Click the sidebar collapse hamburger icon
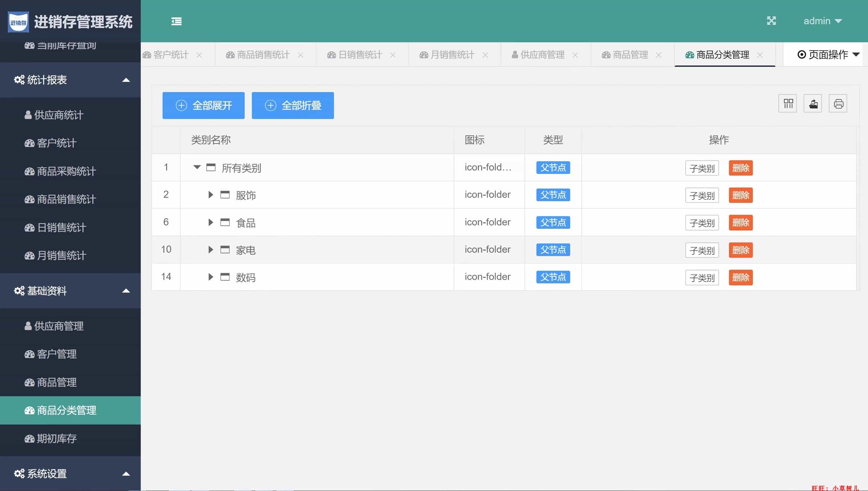The width and height of the screenshot is (868, 491). click(x=176, y=21)
